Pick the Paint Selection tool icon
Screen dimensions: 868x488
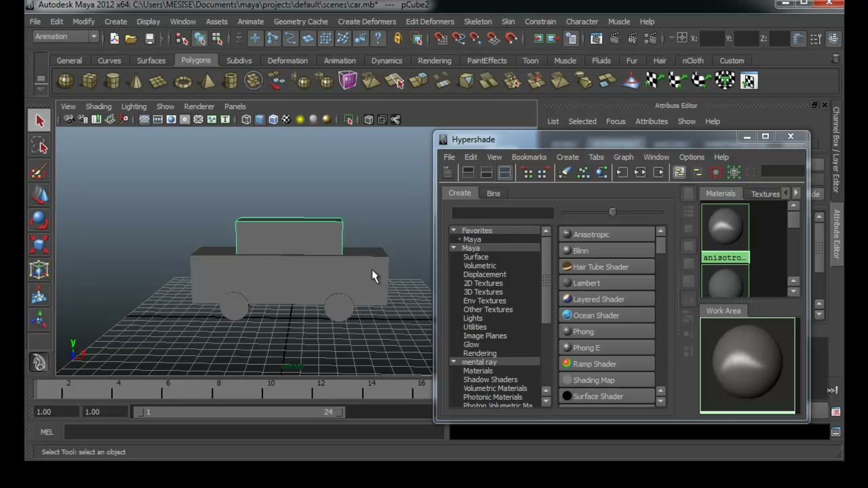point(39,171)
